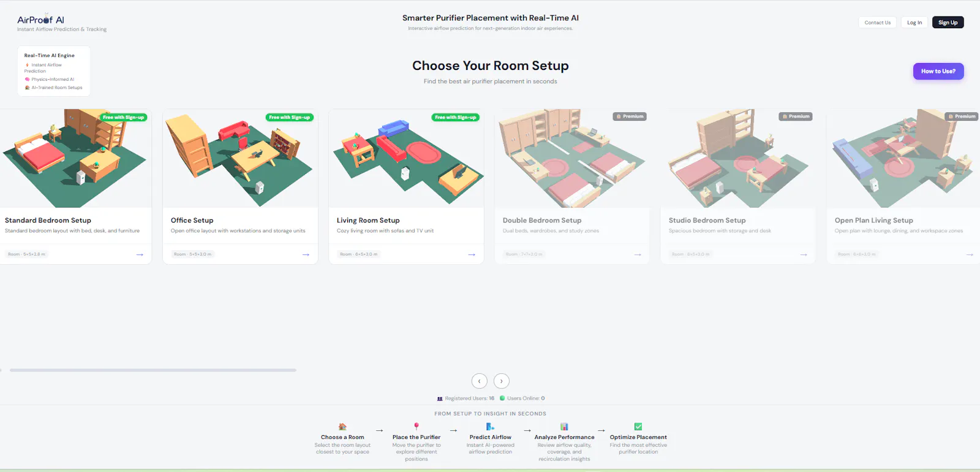Click the Double Bedroom Setup title

(x=542, y=220)
